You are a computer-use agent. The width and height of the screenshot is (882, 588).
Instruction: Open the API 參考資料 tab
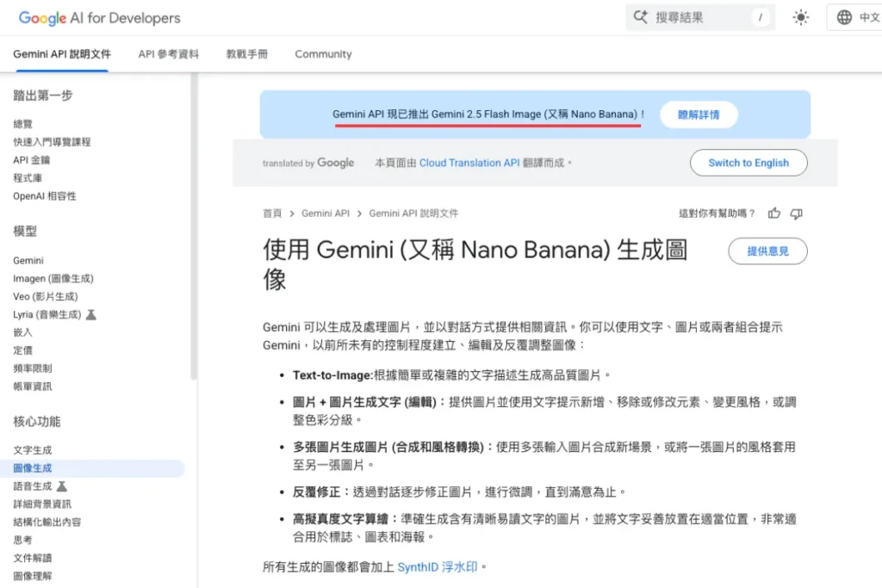tap(169, 54)
